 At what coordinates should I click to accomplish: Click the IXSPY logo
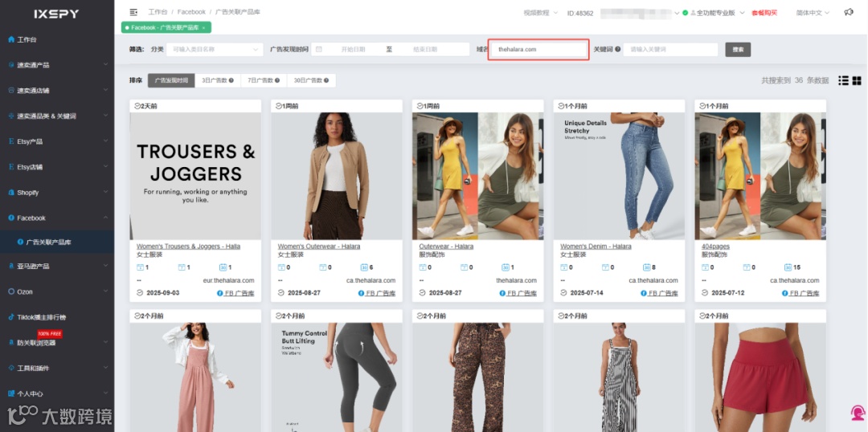tap(57, 14)
